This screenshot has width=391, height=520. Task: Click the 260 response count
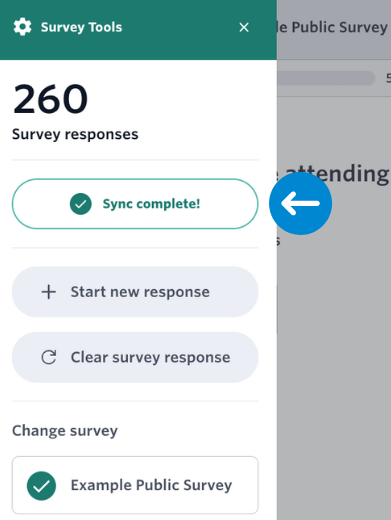(50, 99)
